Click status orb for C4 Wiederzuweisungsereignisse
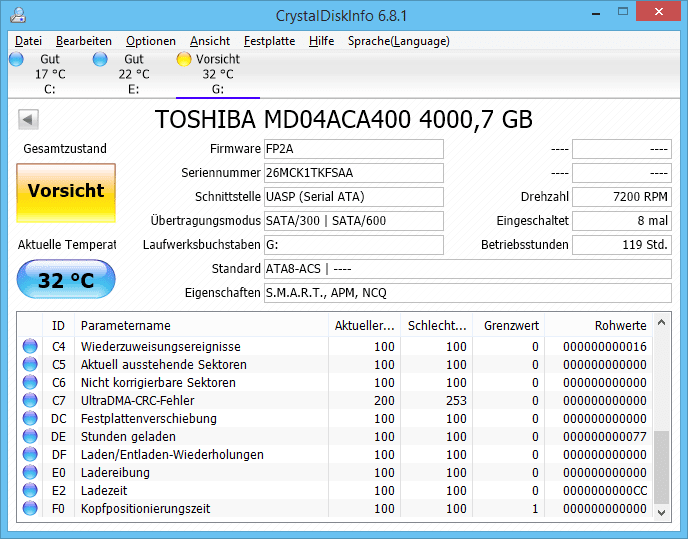 (x=30, y=346)
